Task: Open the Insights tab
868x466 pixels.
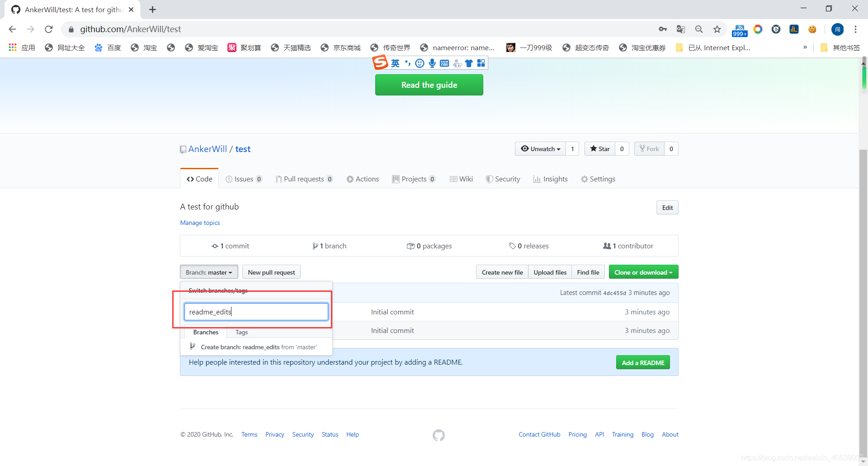Action: (551, 179)
